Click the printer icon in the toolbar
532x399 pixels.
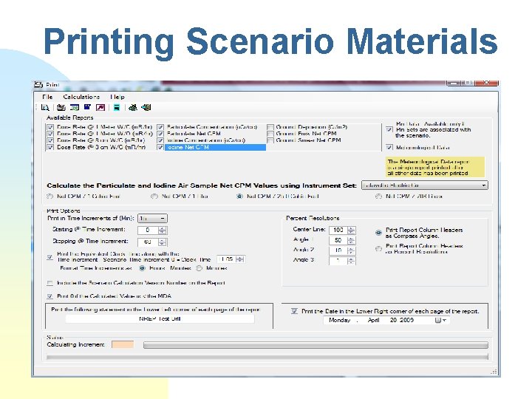(x=61, y=108)
